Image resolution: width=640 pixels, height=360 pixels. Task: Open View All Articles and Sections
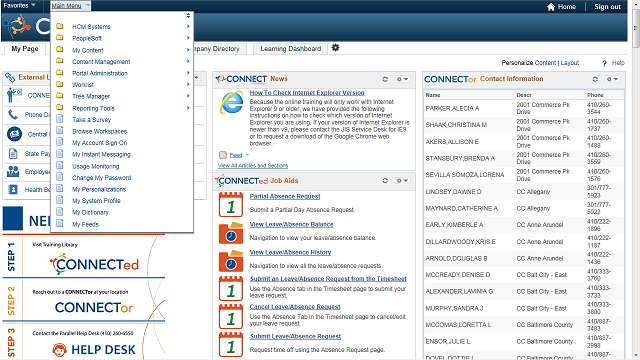(x=253, y=166)
